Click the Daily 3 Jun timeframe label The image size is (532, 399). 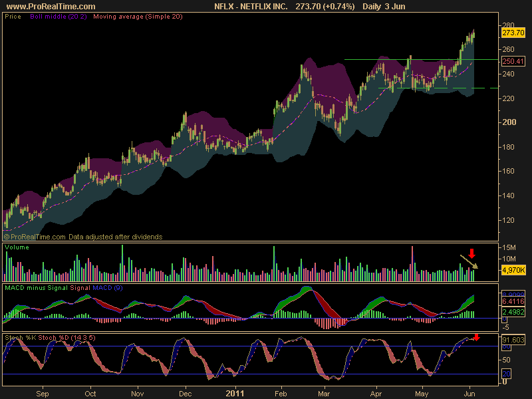tap(384, 7)
